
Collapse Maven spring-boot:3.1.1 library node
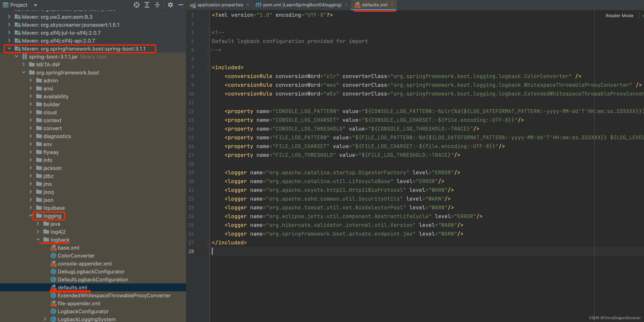9,49
